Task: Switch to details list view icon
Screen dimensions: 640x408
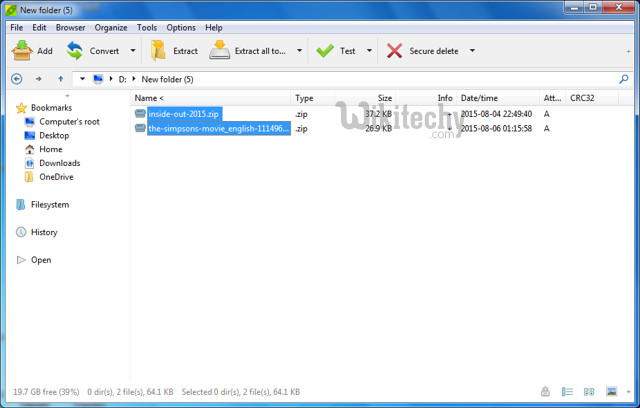Action: 567,392
